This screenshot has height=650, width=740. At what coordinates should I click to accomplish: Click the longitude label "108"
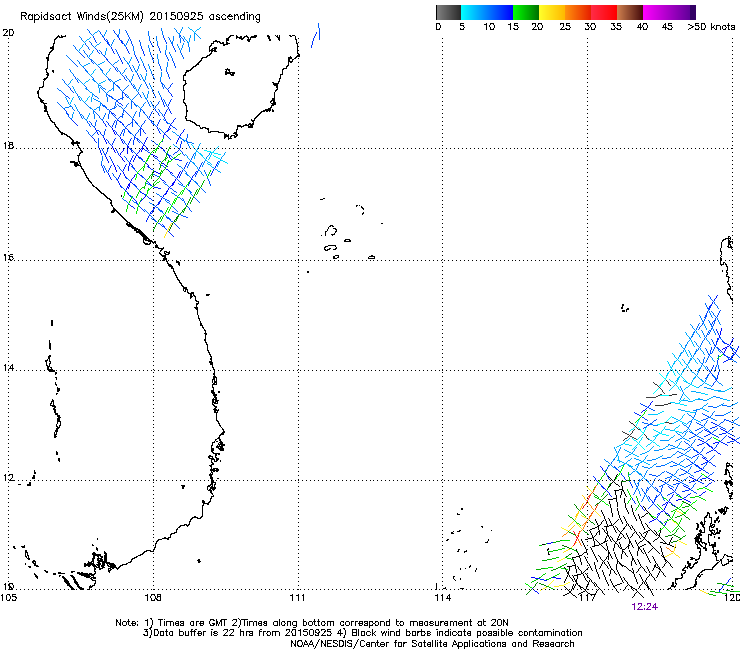click(153, 598)
